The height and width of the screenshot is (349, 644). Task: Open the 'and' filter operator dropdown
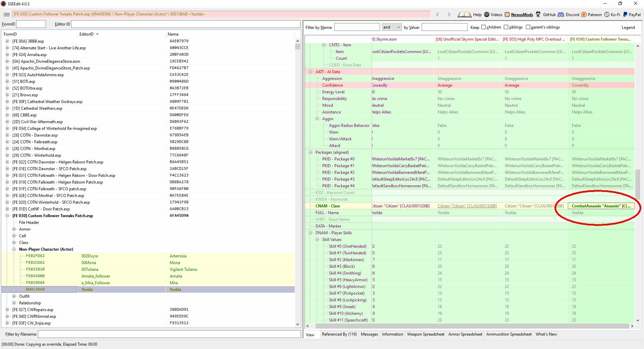click(392, 27)
